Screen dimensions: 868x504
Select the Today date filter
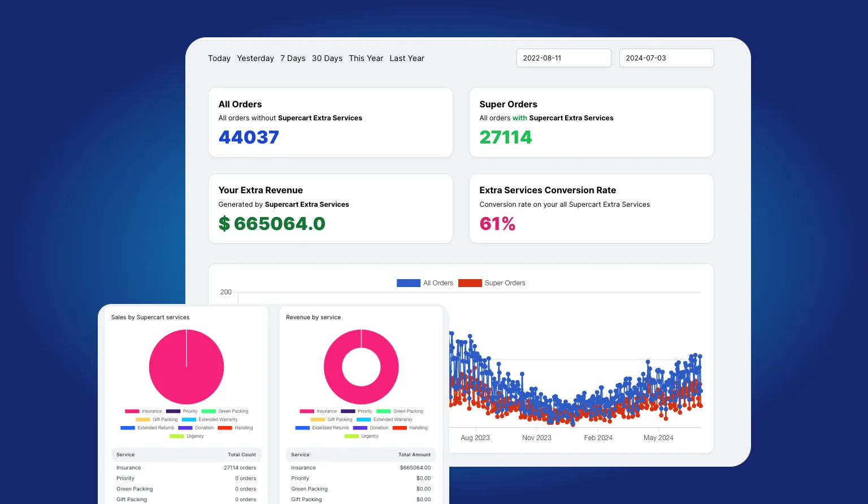(219, 58)
